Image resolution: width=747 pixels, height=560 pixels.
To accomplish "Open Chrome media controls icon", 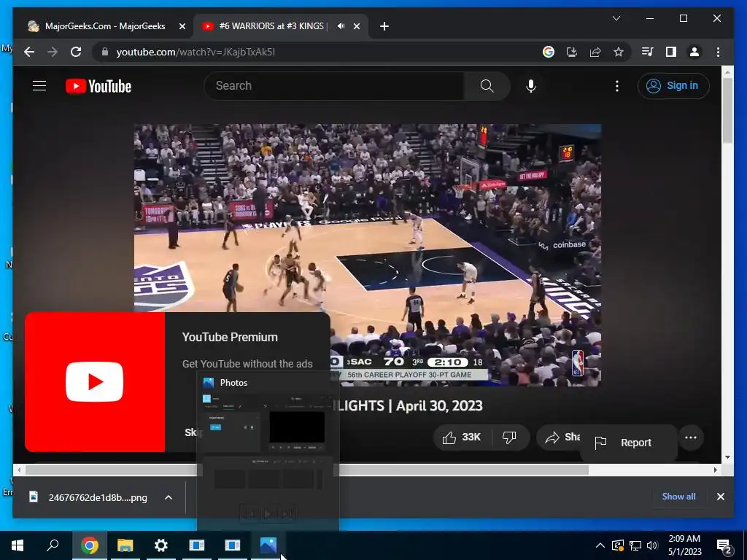I will click(648, 52).
